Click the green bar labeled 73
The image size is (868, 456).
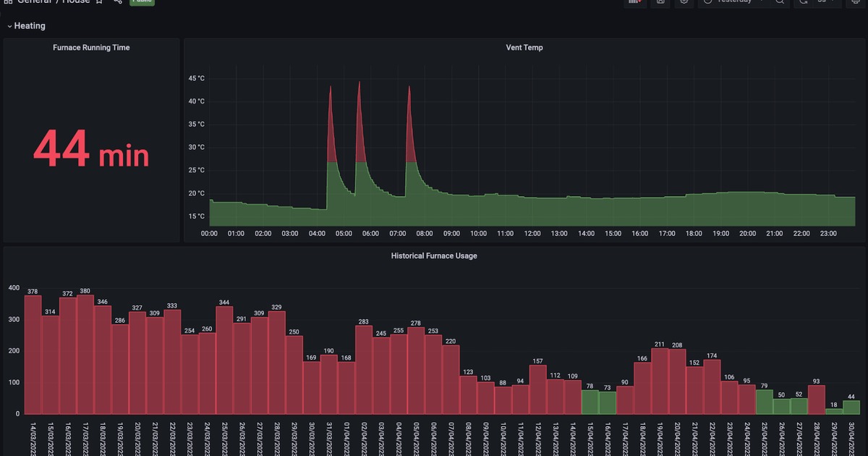point(608,402)
